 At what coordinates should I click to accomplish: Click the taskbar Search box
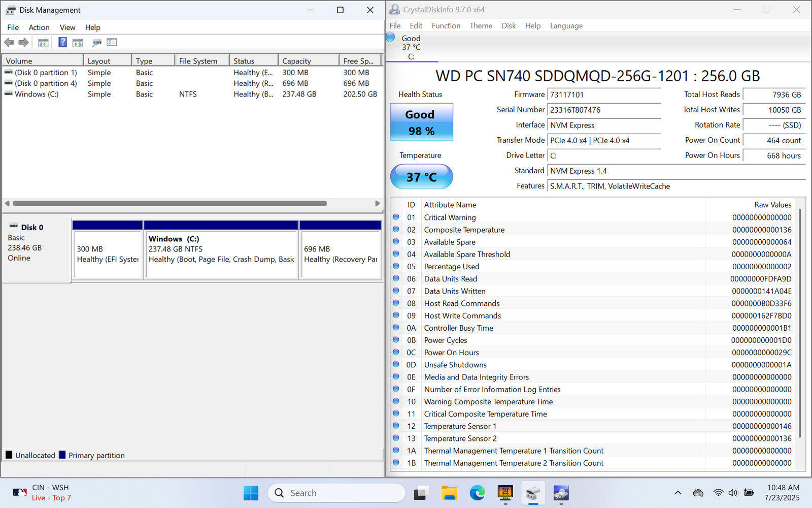(336, 493)
